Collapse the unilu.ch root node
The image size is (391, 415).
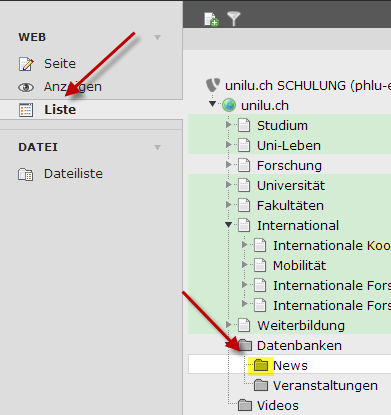pos(212,104)
